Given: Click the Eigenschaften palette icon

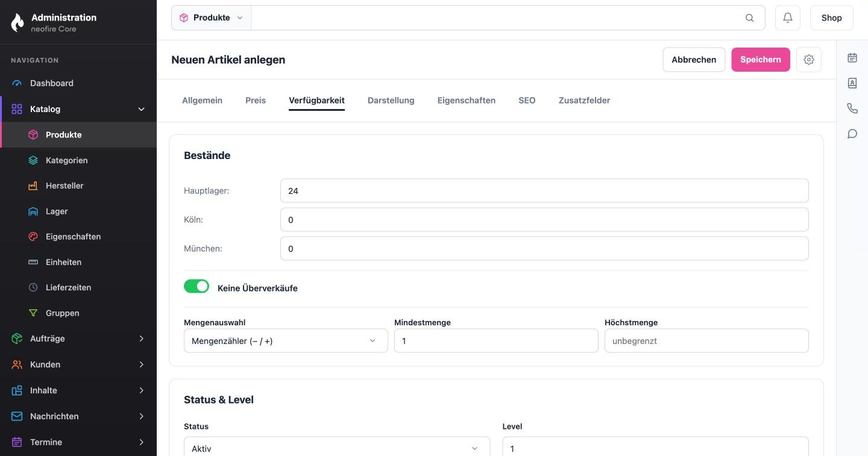Looking at the screenshot, I should tap(33, 237).
